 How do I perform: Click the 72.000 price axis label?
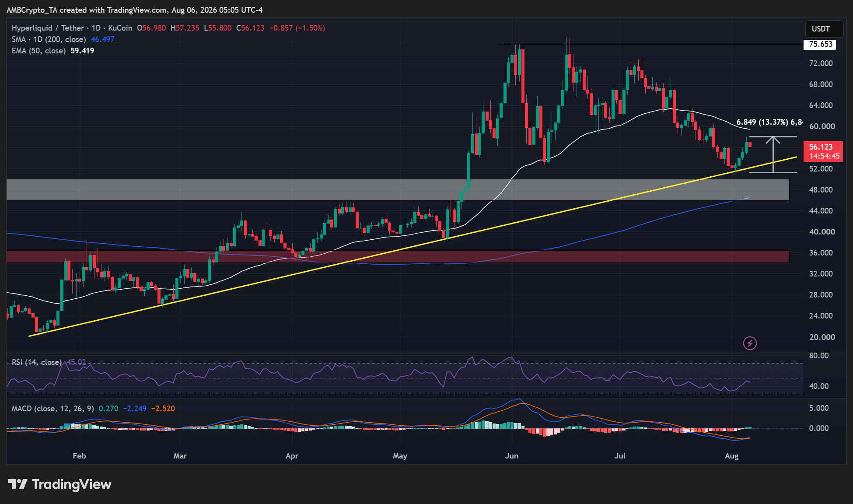click(x=821, y=63)
